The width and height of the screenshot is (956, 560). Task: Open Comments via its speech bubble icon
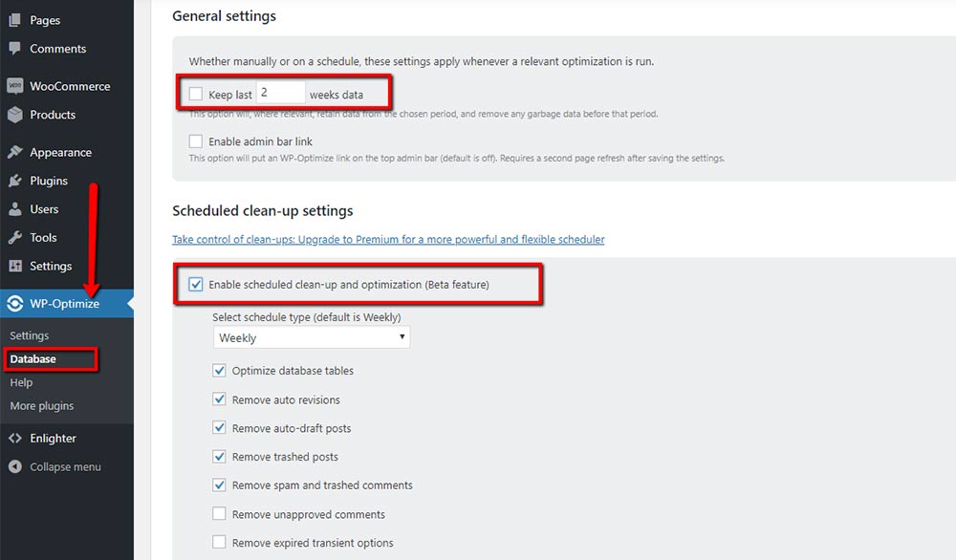point(14,49)
